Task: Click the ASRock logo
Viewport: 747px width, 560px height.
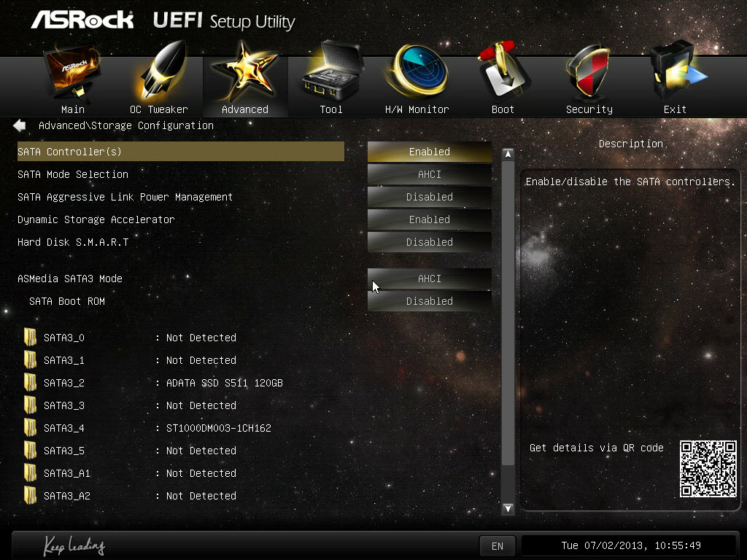Action: tap(82, 20)
